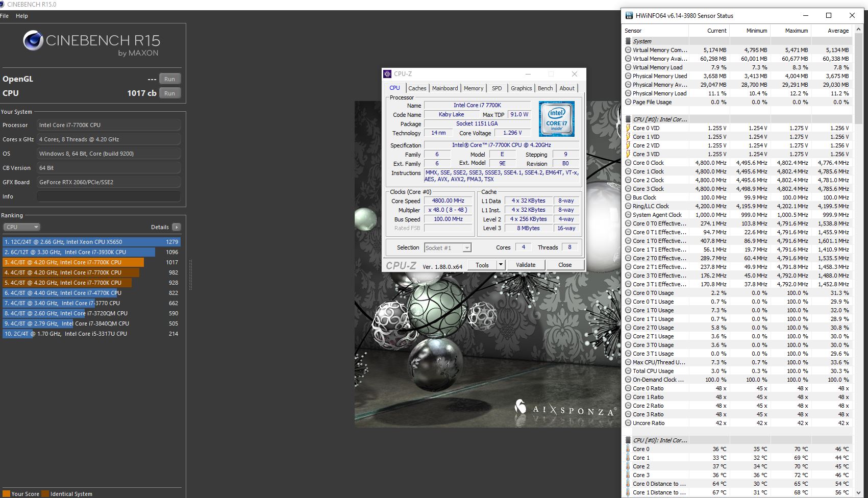Click the thermometer icon beside Core 0 Distance
The image size is (868, 498).
point(628,484)
